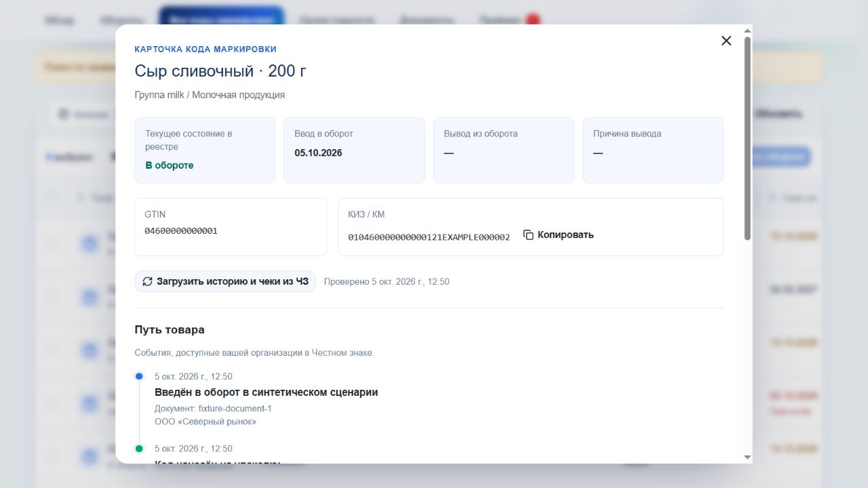The height and width of the screenshot is (488, 868).
Task: Click the dialog scrollbar thumb
Action: click(747, 138)
